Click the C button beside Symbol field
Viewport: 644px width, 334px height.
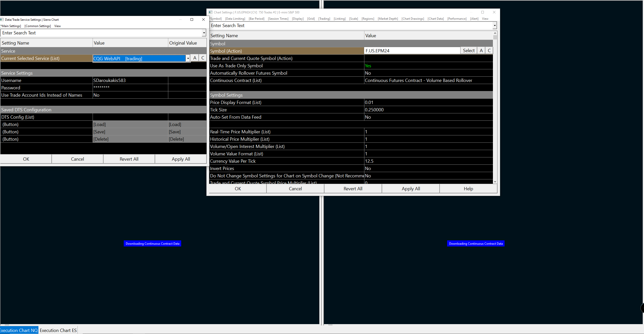(489, 51)
